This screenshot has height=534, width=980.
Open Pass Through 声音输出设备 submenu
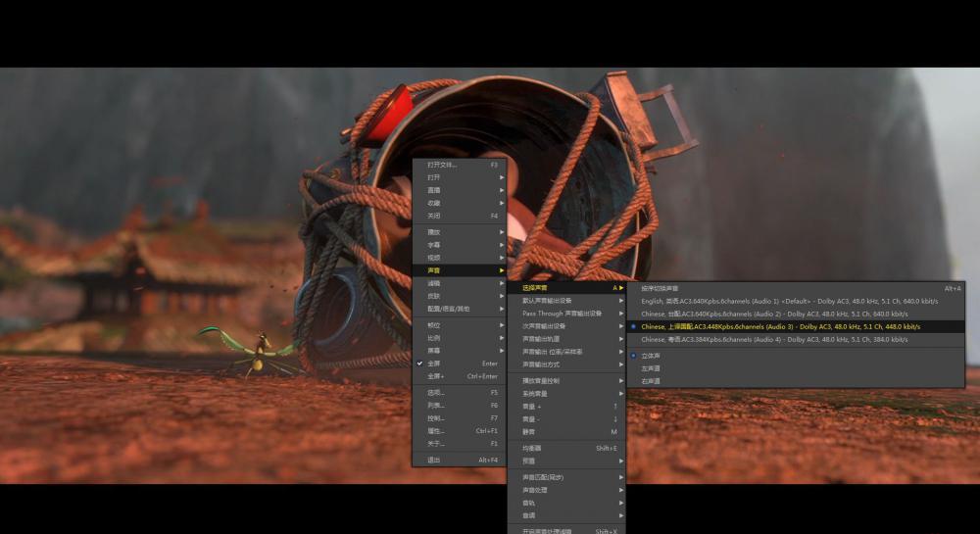[566, 314]
